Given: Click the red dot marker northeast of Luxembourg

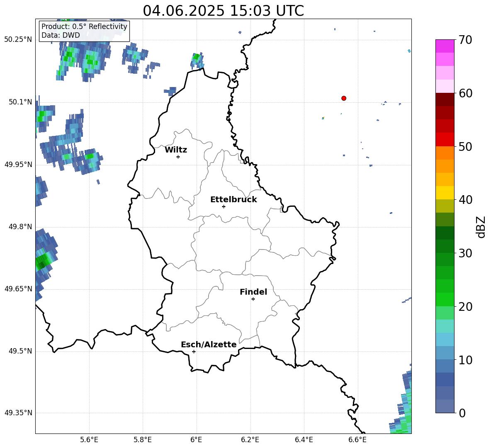Looking at the screenshot, I should pyautogui.click(x=343, y=98).
